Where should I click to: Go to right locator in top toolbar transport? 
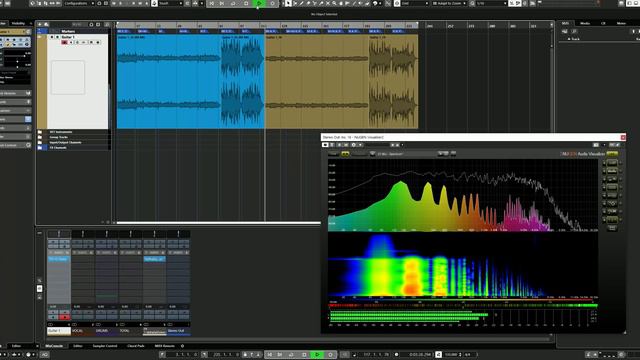pyautogui.click(x=222, y=3)
